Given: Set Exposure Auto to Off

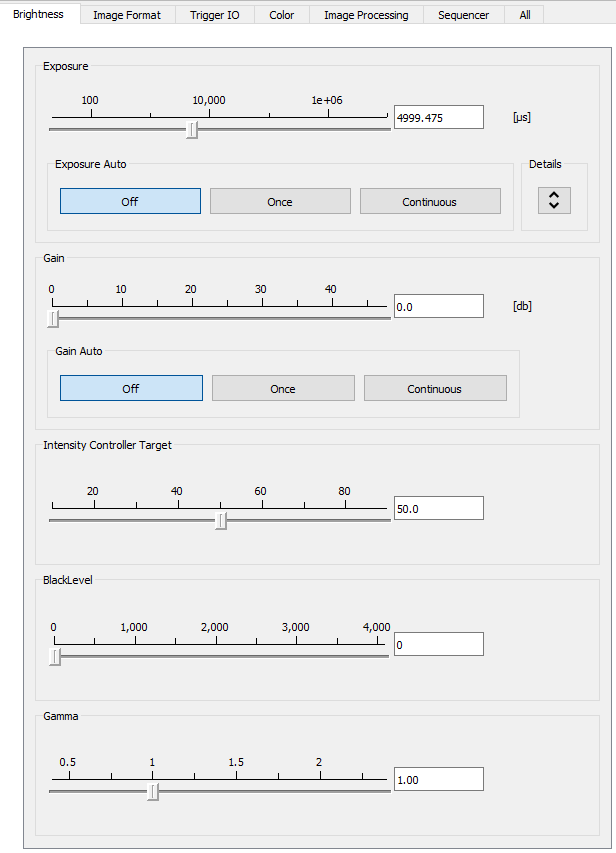Looking at the screenshot, I should pyautogui.click(x=130, y=201).
